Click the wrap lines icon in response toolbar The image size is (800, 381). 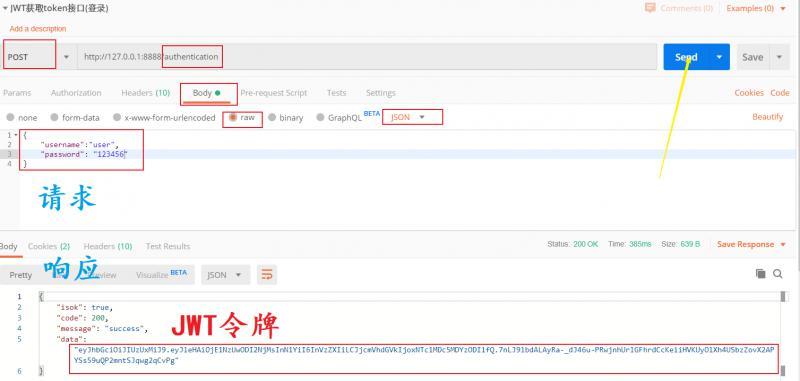coord(267,275)
